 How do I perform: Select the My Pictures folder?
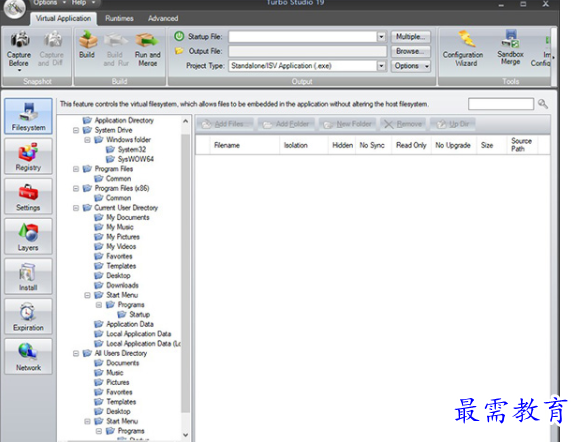117,237
